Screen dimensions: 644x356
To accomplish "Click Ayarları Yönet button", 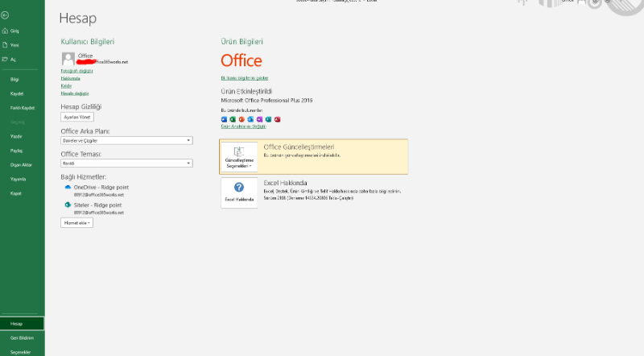I will point(77,117).
